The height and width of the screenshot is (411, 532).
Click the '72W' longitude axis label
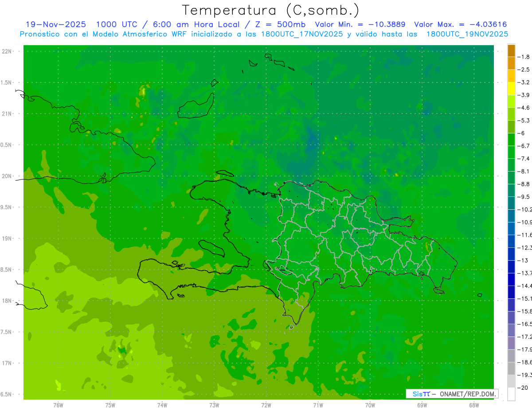(x=266, y=405)
